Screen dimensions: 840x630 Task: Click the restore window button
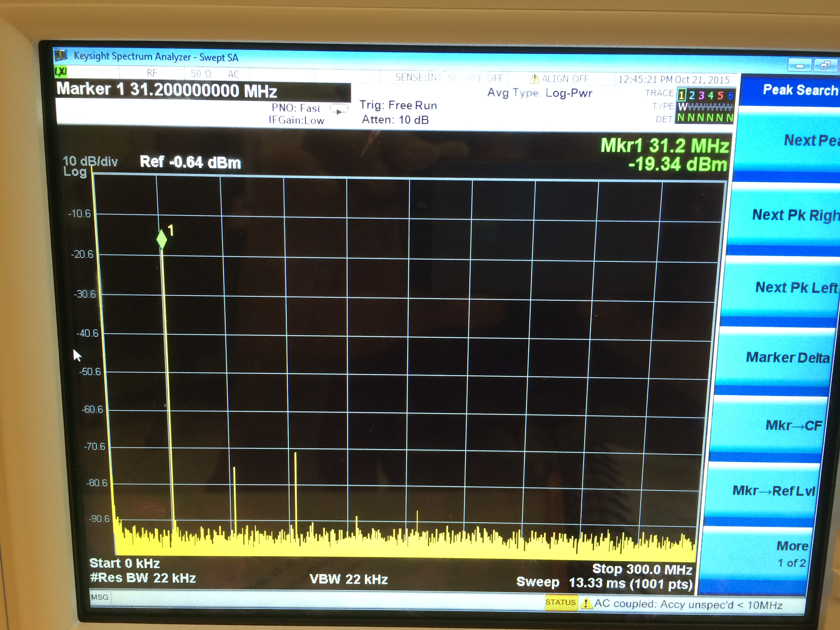(826, 66)
